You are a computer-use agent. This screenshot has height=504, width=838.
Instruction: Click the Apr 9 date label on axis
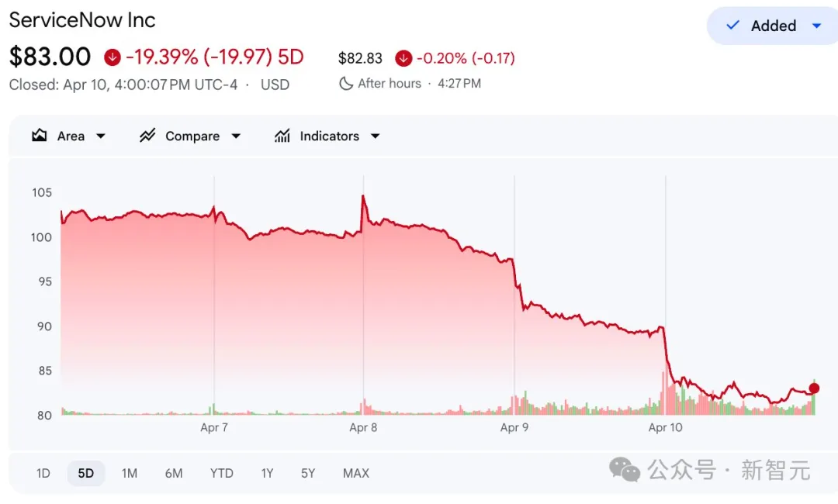point(514,427)
